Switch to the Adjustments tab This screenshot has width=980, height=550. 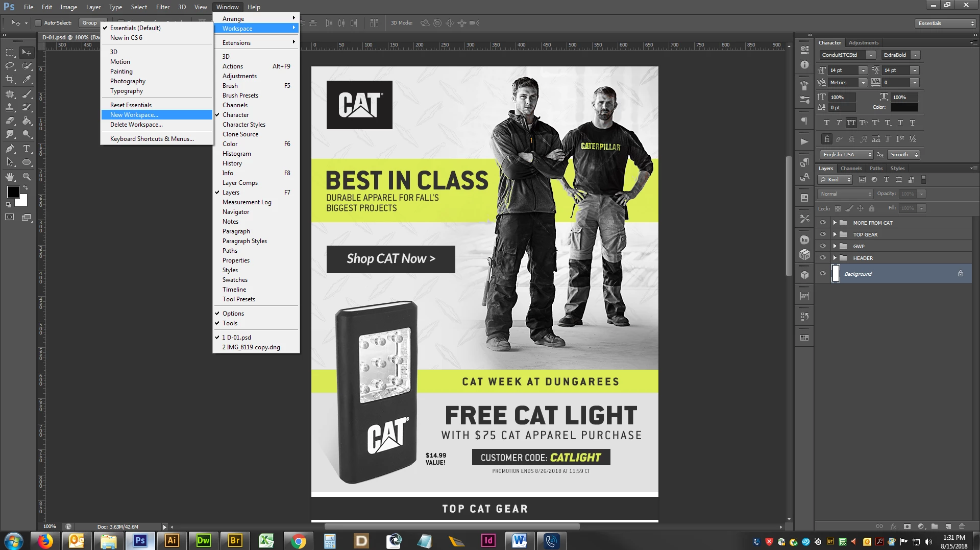click(864, 43)
